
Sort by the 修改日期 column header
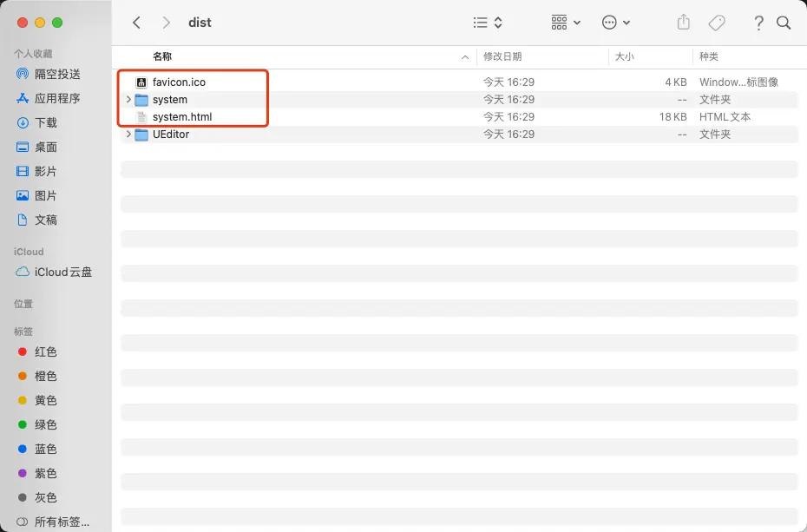coord(502,56)
